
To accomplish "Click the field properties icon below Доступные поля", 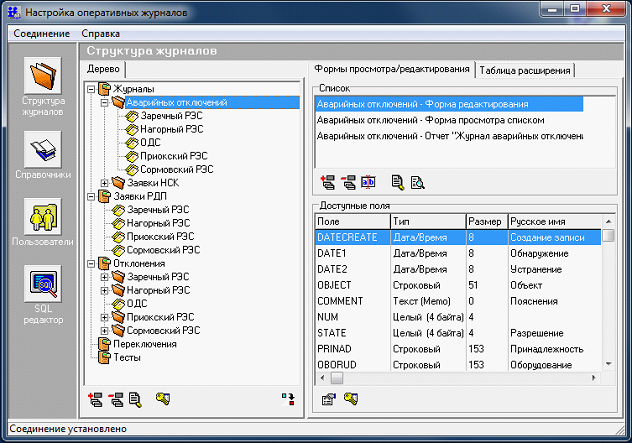I will click(327, 399).
